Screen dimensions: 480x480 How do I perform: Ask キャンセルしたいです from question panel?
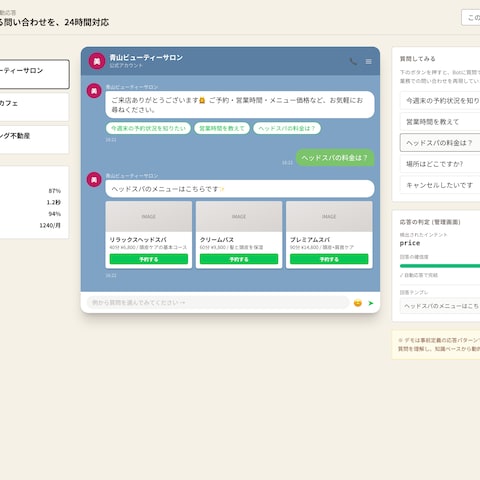(x=440, y=185)
